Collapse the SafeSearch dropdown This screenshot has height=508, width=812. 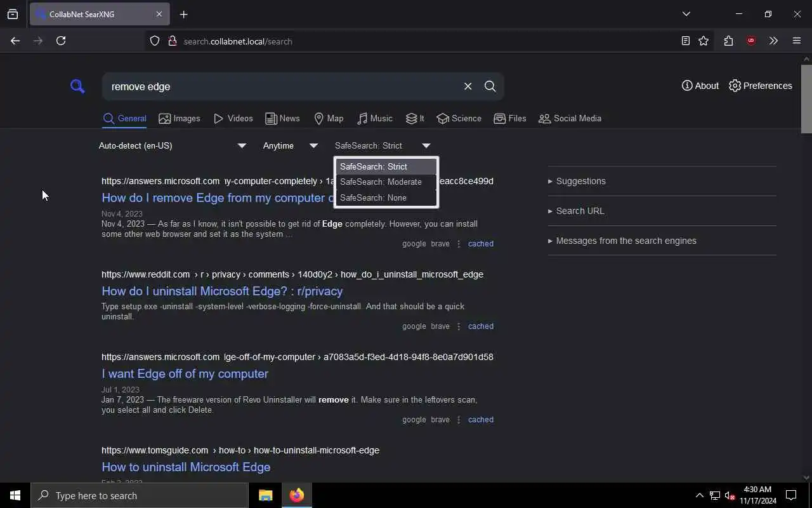[383, 145]
